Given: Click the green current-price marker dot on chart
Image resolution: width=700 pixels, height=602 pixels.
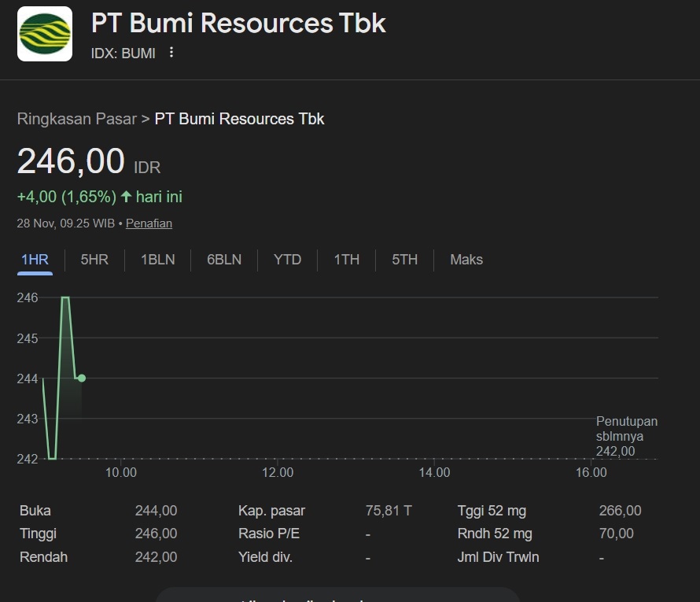Looking at the screenshot, I should (x=82, y=379).
